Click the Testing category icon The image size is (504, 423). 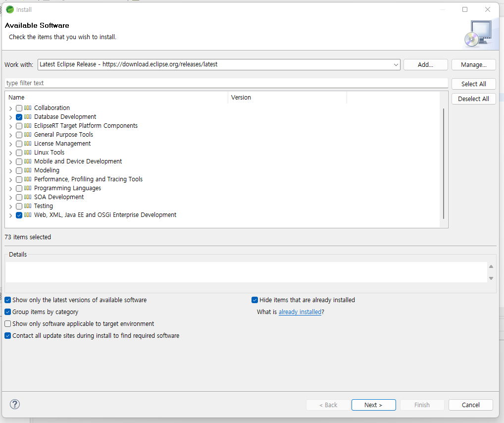(x=28, y=206)
